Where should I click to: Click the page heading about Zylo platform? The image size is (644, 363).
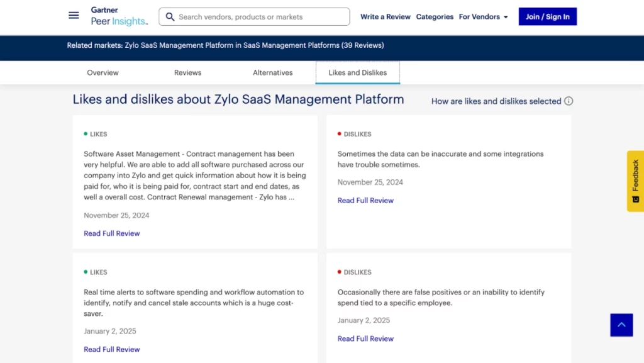238,99
